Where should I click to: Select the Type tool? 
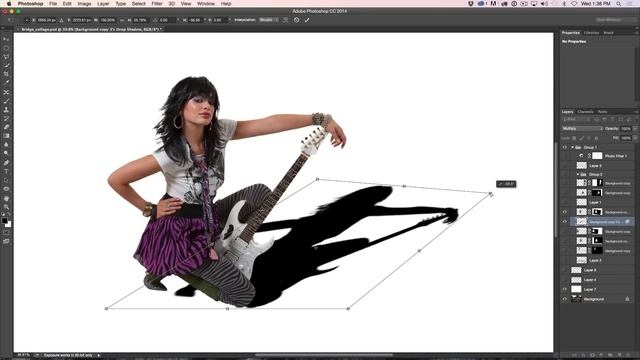point(6,171)
